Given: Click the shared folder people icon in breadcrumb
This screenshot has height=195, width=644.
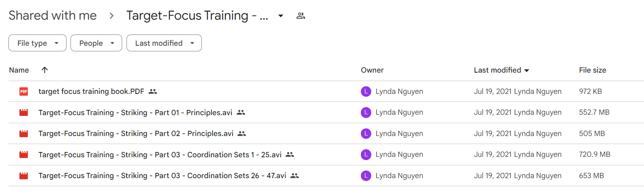Looking at the screenshot, I should pos(301,16).
